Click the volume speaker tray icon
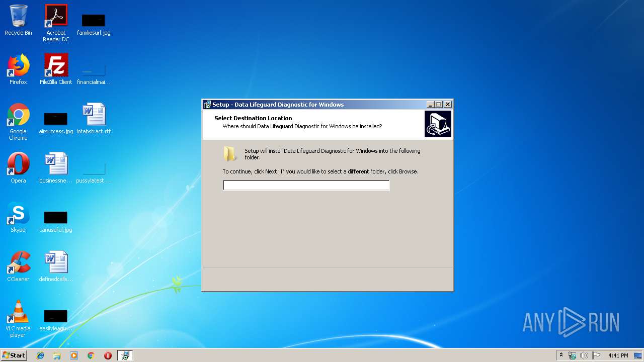The image size is (644, 362). (x=584, y=355)
